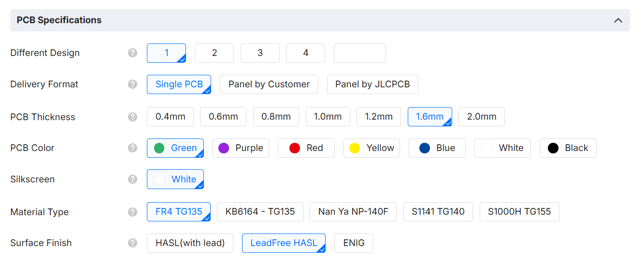Viewport: 644px width, 261px height.
Task: Open help icon for PCB Thickness
Action: coord(133,117)
